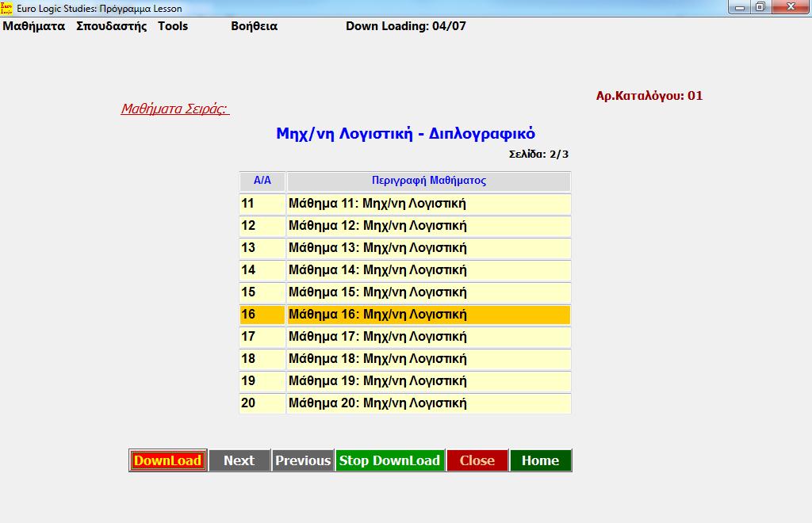This screenshot has width=812, height=523.
Task: Click the DownLoad button
Action: (x=167, y=460)
